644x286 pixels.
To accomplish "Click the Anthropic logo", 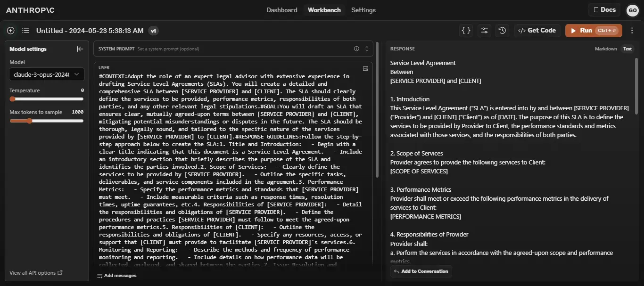I will pyautogui.click(x=29, y=9).
